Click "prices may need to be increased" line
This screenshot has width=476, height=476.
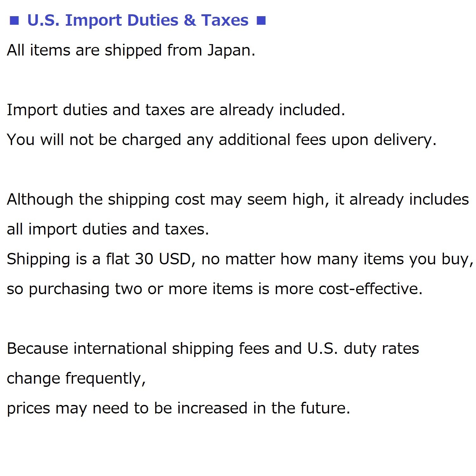[178, 408]
